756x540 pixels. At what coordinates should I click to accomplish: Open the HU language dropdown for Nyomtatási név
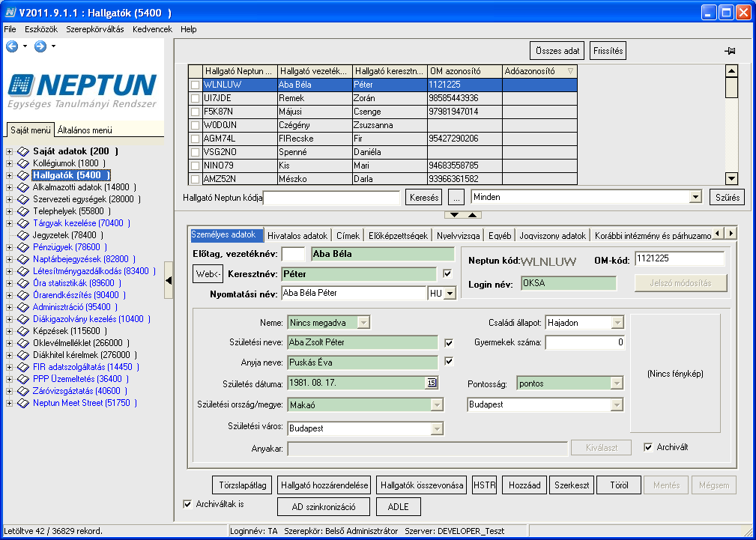pyautogui.click(x=450, y=293)
